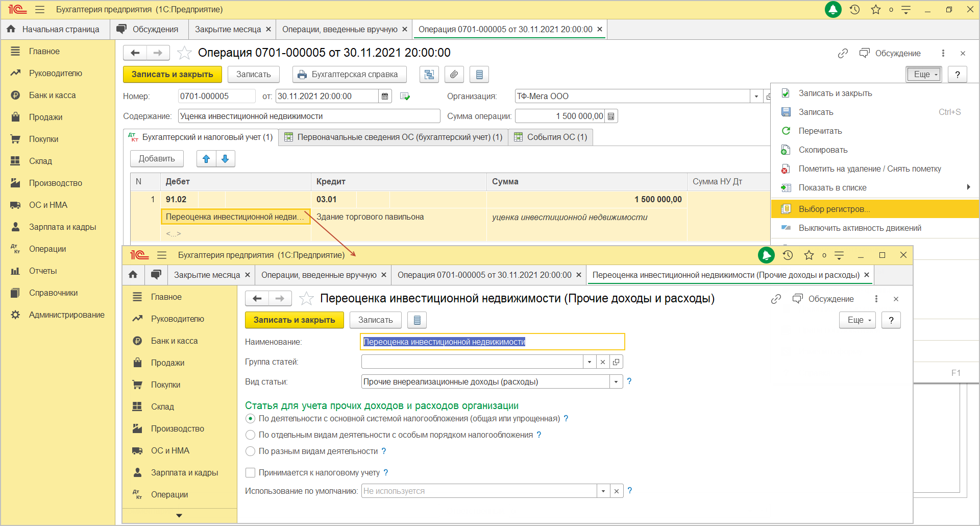
Task: Click Записать button in operation form
Action: click(x=254, y=75)
